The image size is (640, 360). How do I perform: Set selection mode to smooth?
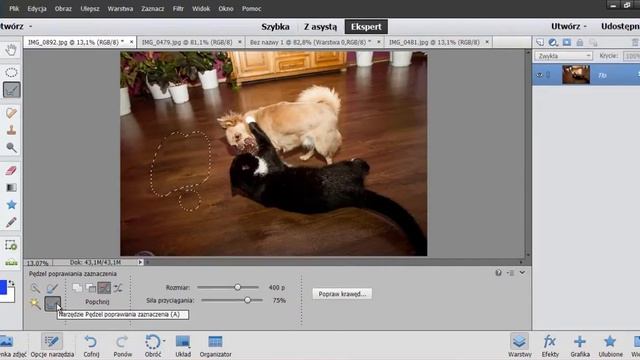(118, 288)
